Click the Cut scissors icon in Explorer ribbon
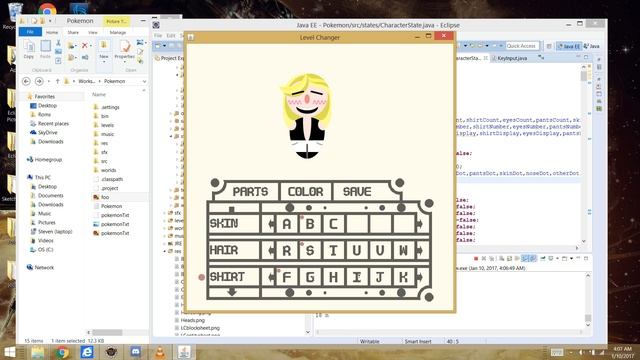This screenshot has height=360, width=640. 58,43
